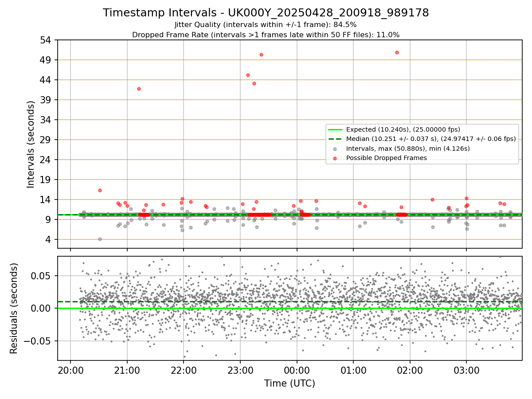The height and width of the screenshot is (399, 532).
Task: Select legend entry "Possible Dropped Frames"
Action: point(386,158)
